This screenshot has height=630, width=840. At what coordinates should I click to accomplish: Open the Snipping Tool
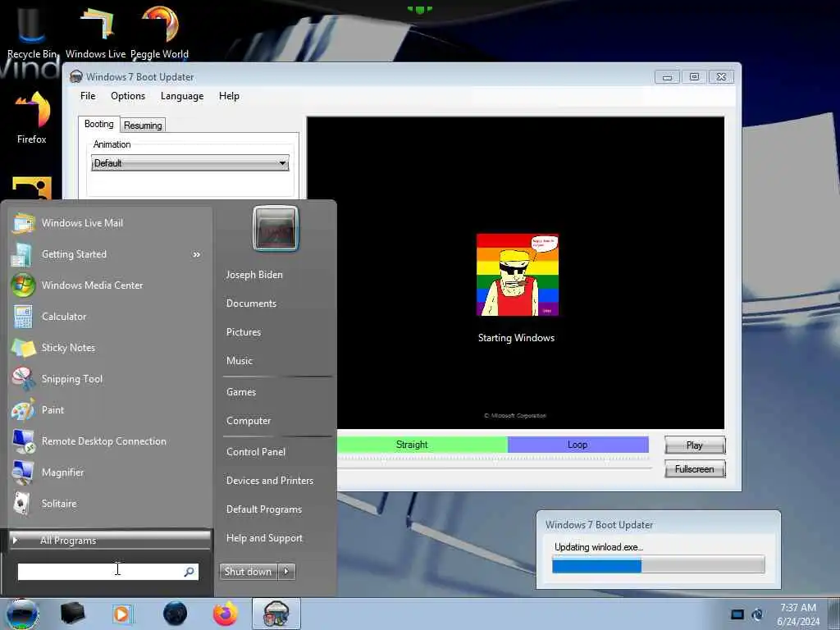tap(110, 379)
